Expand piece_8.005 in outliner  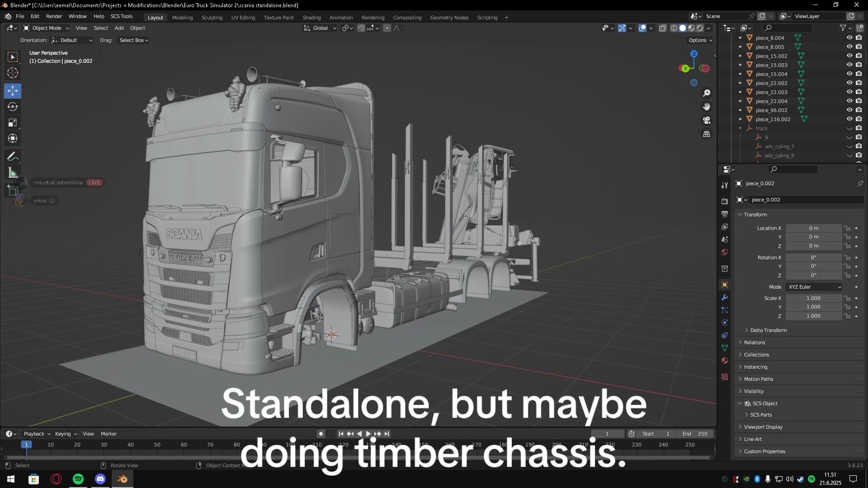pyautogui.click(x=741, y=47)
